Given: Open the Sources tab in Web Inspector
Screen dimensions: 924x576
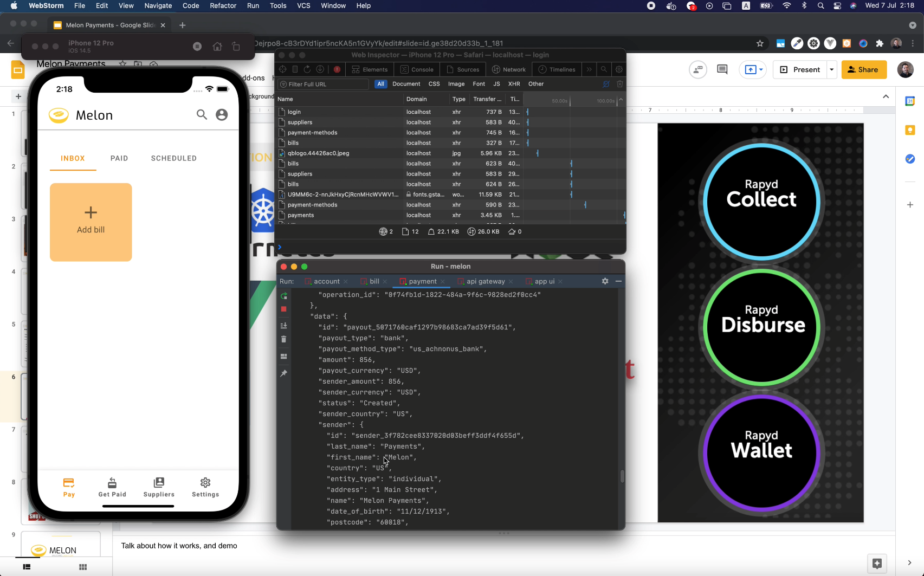Looking at the screenshot, I should pyautogui.click(x=463, y=69).
